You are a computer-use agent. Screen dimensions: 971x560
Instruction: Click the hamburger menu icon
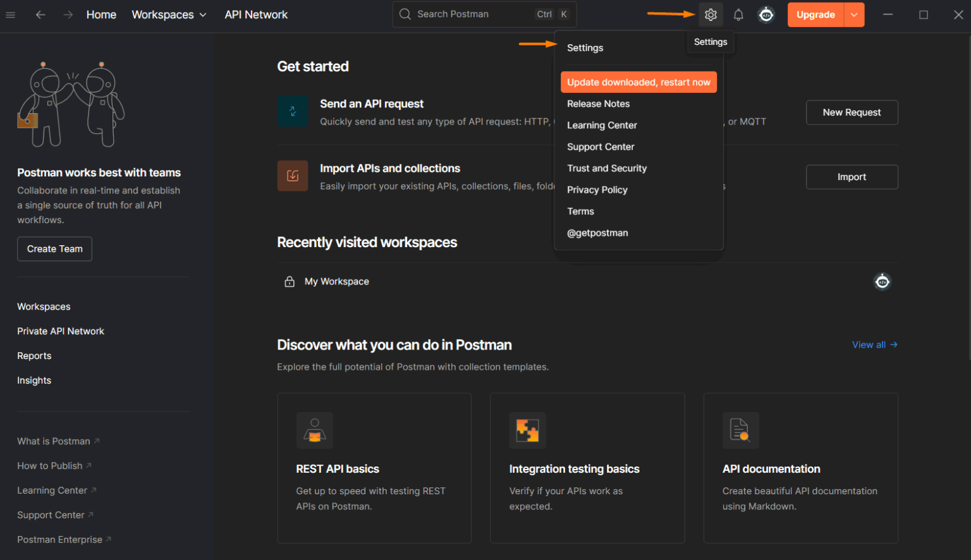click(10, 15)
